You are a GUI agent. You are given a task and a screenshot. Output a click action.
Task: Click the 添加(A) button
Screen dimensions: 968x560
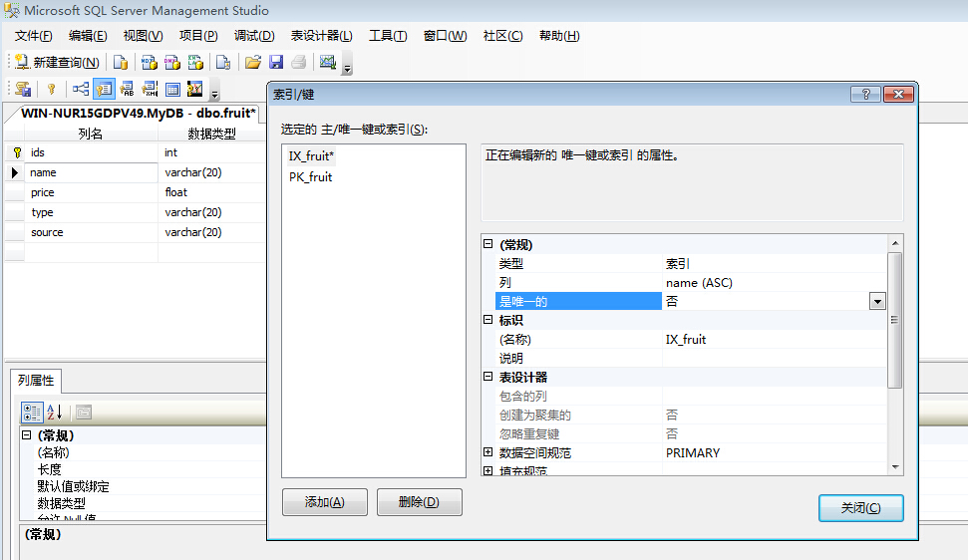tap(325, 502)
